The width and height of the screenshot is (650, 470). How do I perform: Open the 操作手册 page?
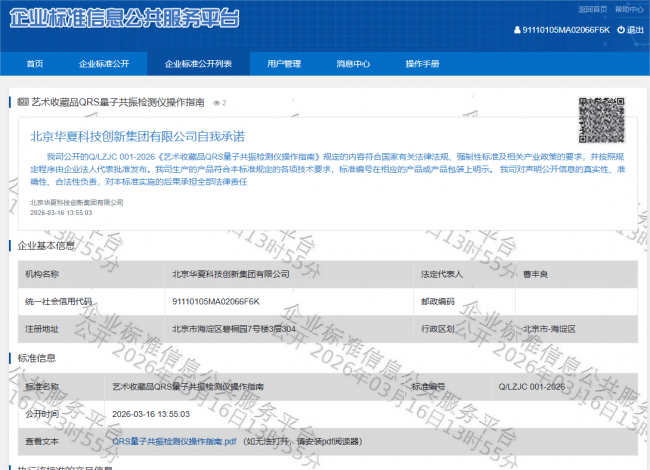coord(422,64)
